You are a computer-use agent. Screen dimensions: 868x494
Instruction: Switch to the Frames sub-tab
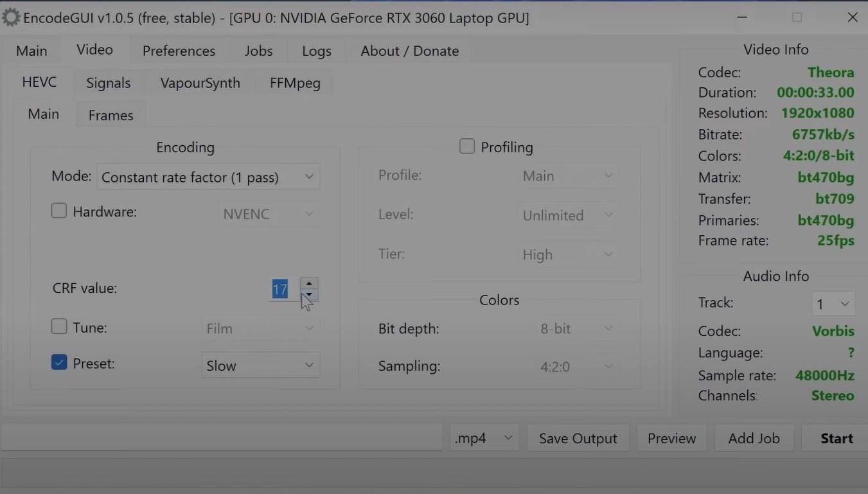point(111,115)
